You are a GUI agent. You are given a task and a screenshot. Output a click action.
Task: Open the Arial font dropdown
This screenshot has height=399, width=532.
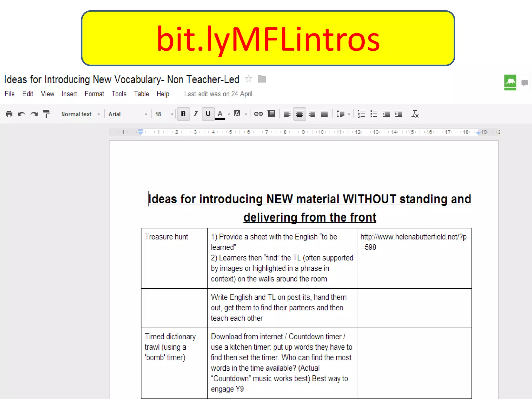[x=128, y=114]
